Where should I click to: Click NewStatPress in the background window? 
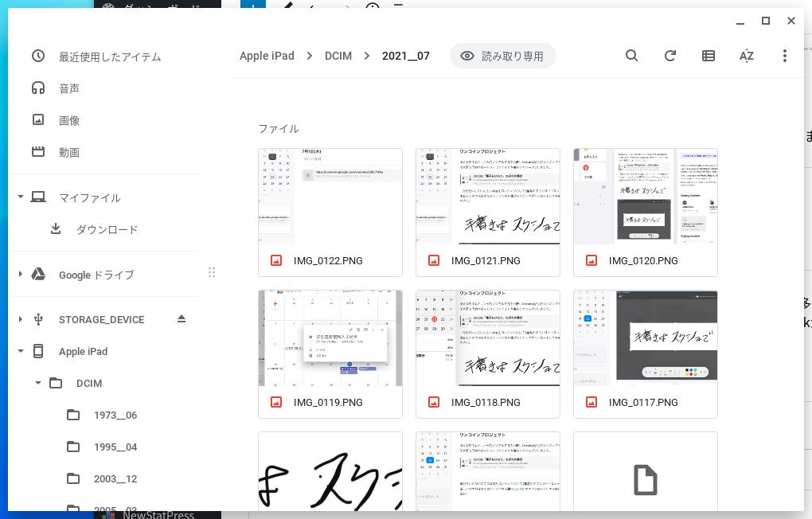158,514
